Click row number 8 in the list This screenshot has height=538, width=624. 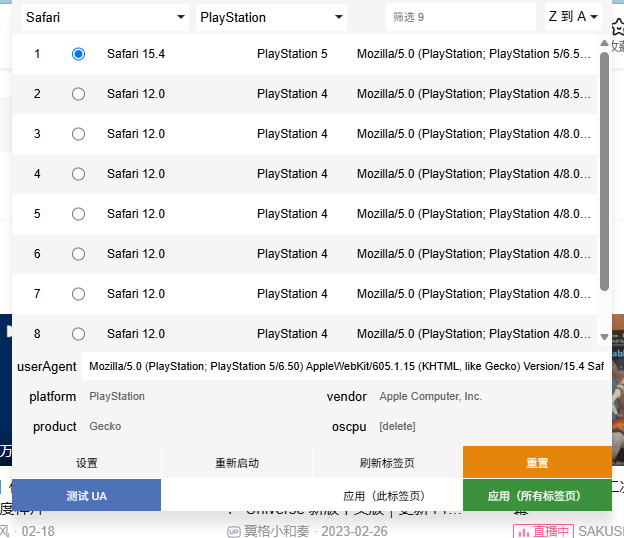pyautogui.click(x=37, y=334)
